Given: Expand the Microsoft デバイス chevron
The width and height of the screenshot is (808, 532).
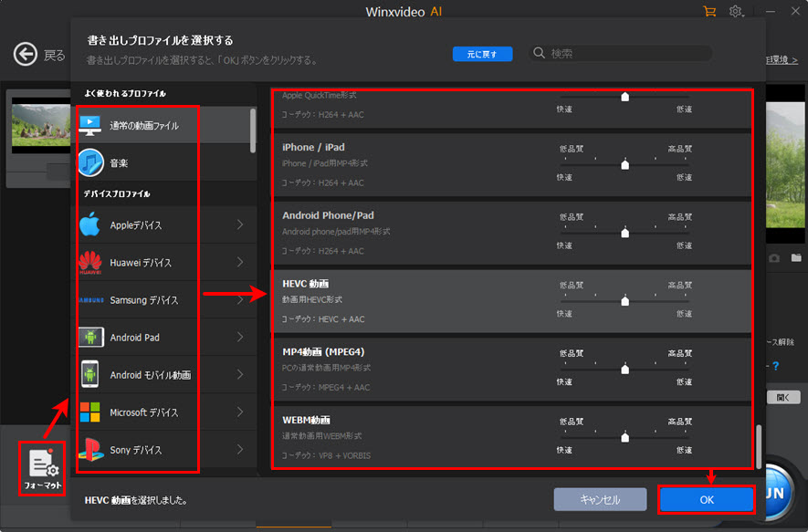Looking at the screenshot, I should tap(240, 412).
